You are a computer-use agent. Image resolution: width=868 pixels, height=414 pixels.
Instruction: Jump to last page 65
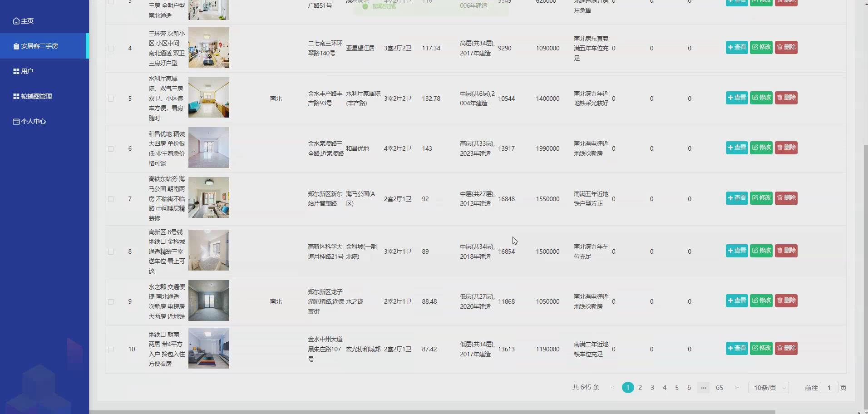(x=720, y=388)
